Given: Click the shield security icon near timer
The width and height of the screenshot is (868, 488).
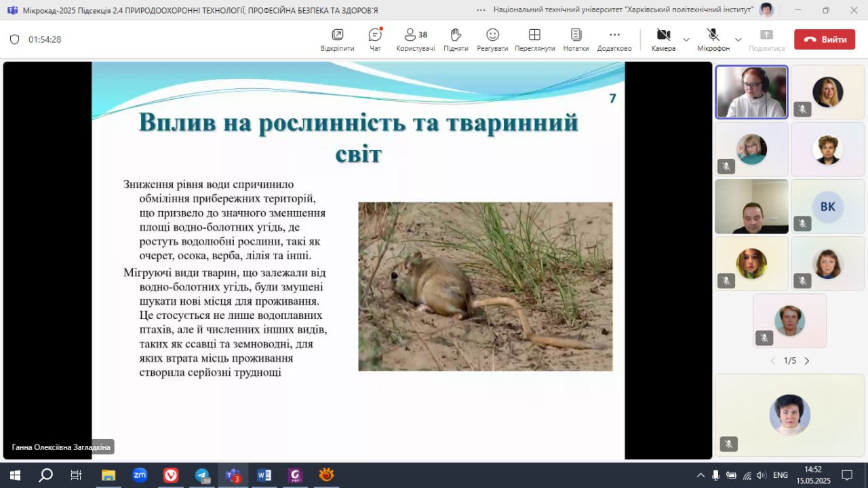Looking at the screenshot, I should (x=14, y=39).
